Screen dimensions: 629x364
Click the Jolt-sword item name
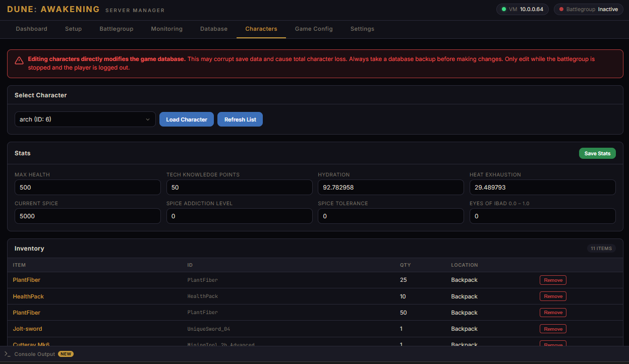coord(28,329)
